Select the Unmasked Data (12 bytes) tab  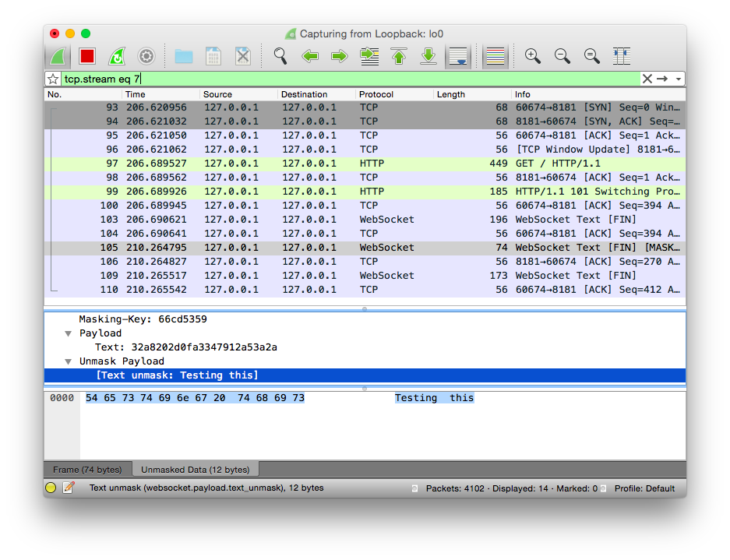coord(195,470)
